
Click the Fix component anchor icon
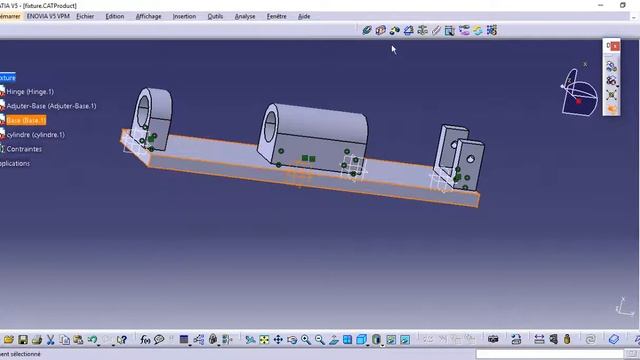click(422, 30)
